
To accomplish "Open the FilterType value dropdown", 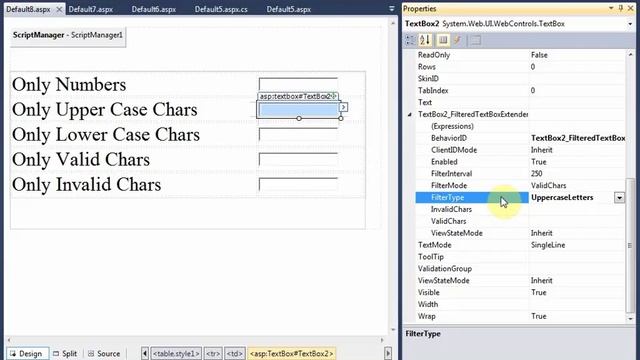I will tap(619, 198).
